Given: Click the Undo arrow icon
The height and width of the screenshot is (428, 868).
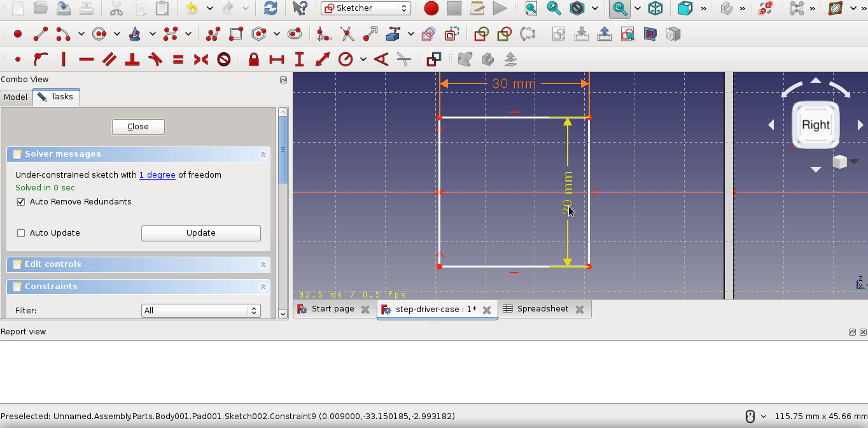Looking at the screenshot, I should point(191,8).
